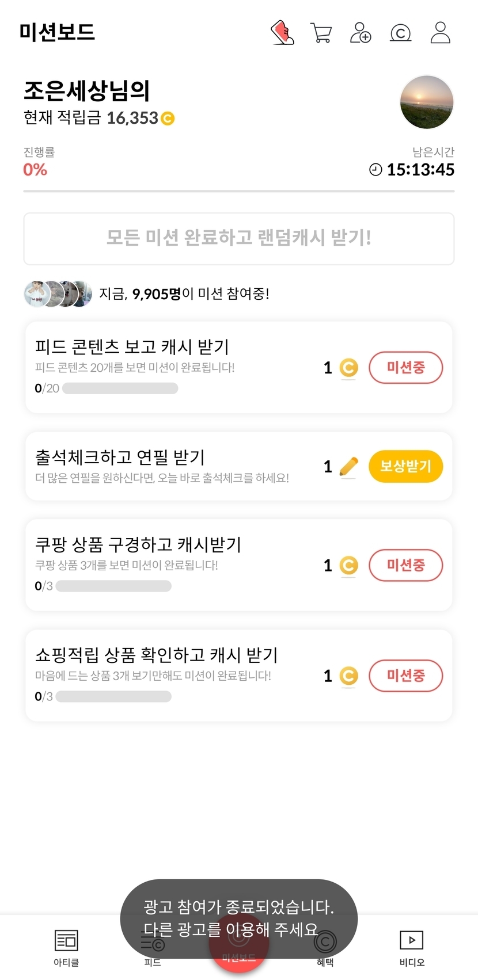
Task: Claim the 보상받기 pencil reward
Action: [x=405, y=466]
